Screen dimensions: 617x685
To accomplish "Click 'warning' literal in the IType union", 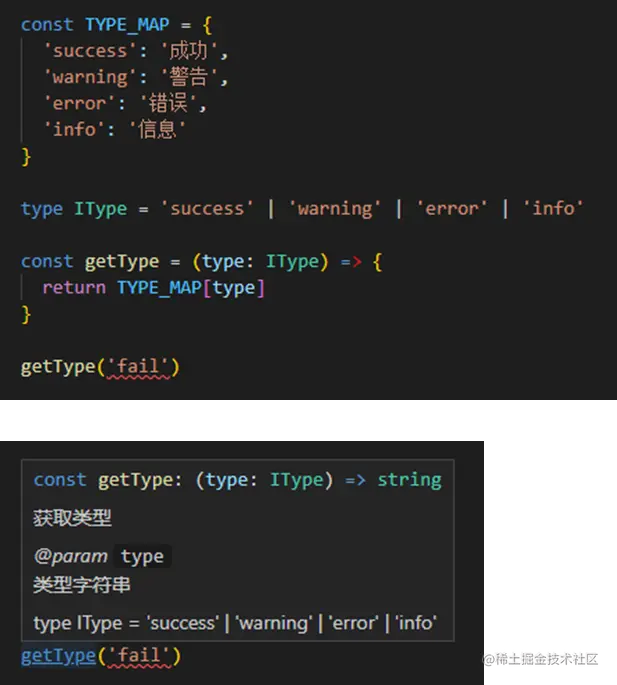I will 335,209.
